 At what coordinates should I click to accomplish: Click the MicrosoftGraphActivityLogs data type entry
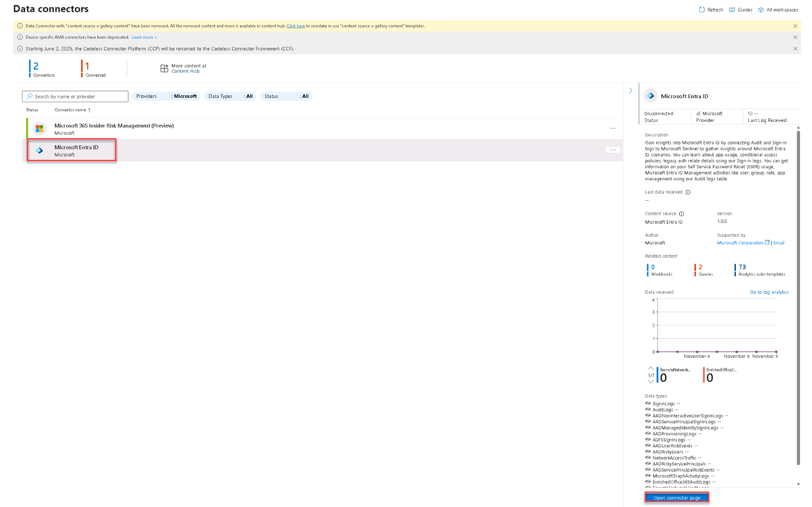click(681, 476)
